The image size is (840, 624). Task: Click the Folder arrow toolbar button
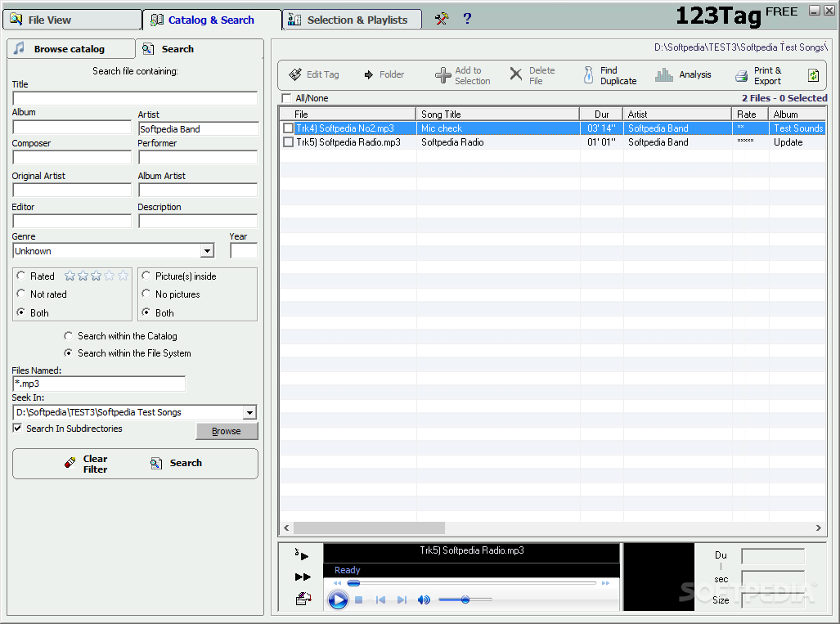point(384,74)
